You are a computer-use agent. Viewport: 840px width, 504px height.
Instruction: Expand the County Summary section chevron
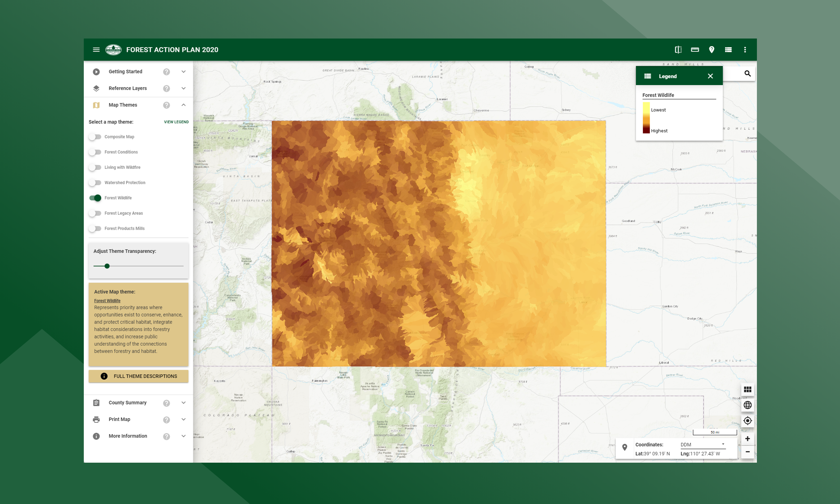pyautogui.click(x=183, y=403)
